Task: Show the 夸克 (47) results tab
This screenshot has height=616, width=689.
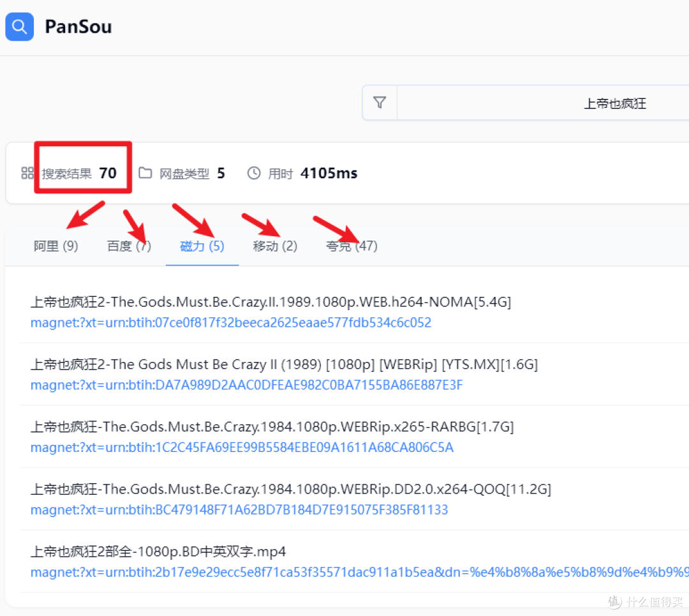Action: click(352, 246)
